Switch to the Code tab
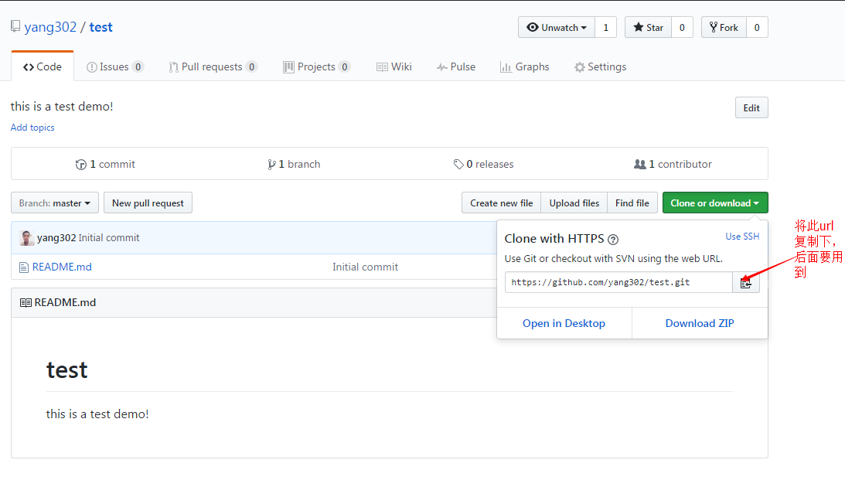The height and width of the screenshot is (504, 845). click(x=43, y=66)
